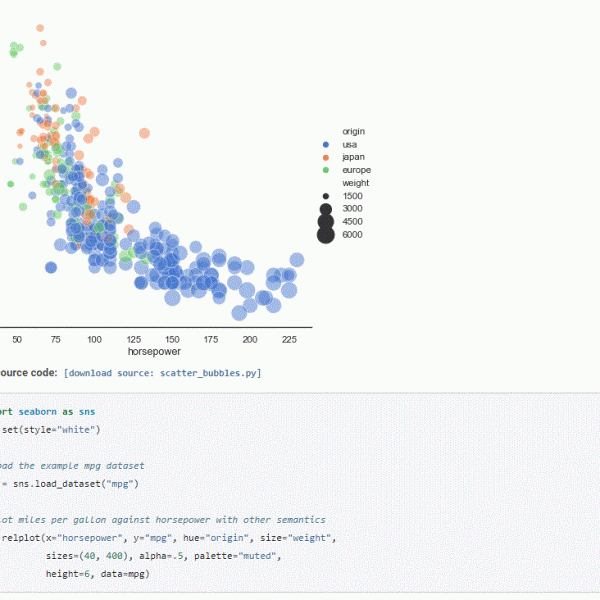Click the isolated blue bubble above the 50 tick
Screen dimensions: 600x600
coord(51,267)
